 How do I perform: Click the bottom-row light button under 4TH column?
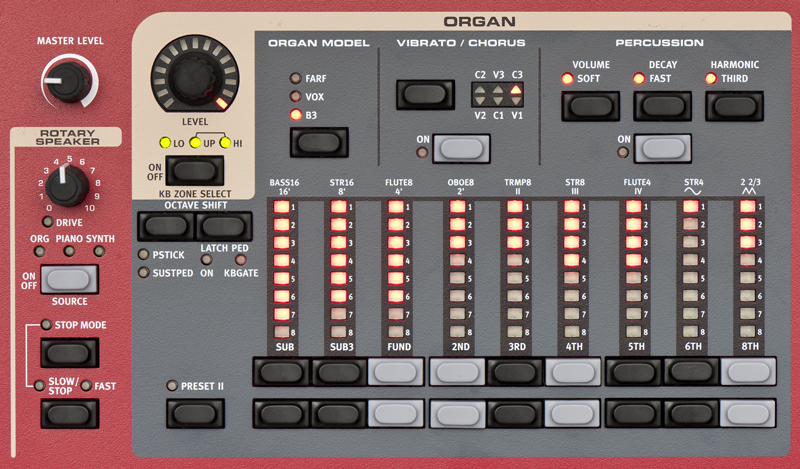point(572,413)
